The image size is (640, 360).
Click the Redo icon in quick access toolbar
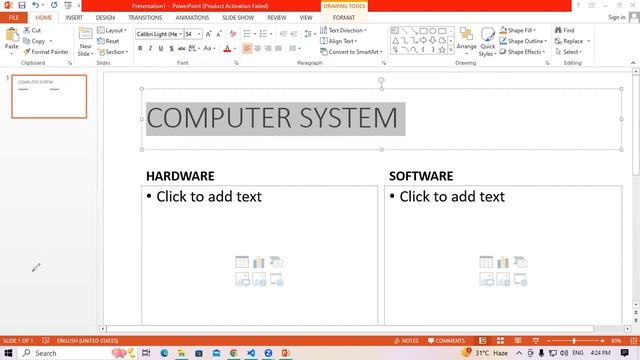tap(54, 5)
